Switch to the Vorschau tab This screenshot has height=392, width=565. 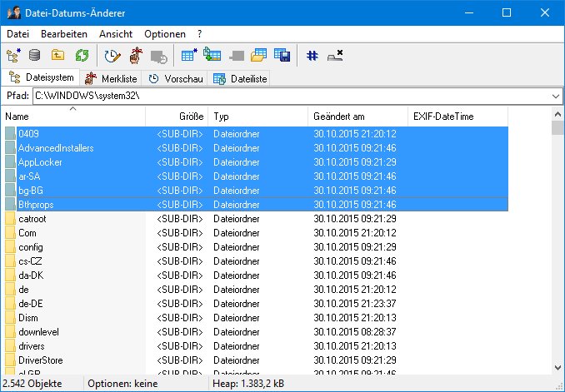pyautogui.click(x=172, y=78)
